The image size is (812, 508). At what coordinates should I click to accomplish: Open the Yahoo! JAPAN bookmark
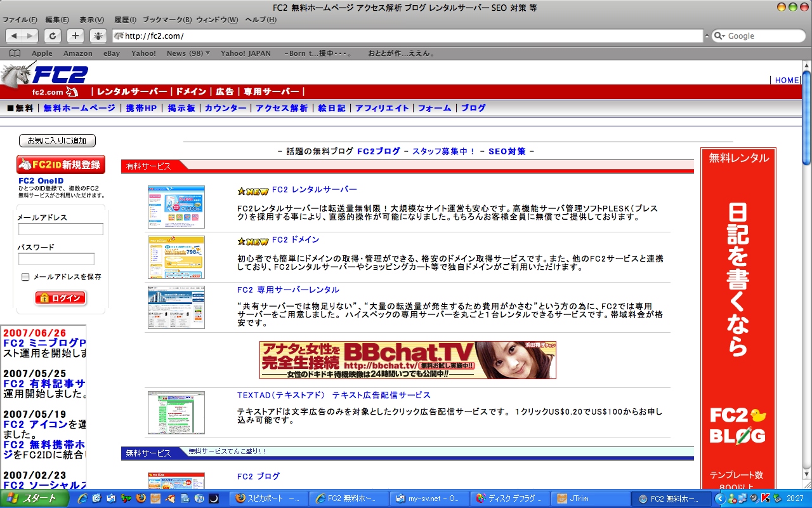tap(246, 53)
